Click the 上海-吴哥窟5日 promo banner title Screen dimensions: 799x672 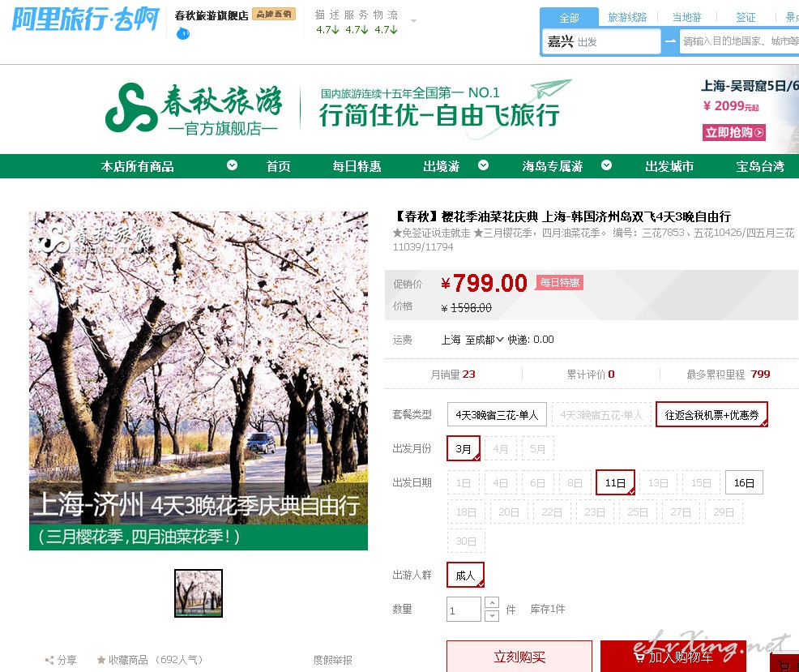(750, 86)
